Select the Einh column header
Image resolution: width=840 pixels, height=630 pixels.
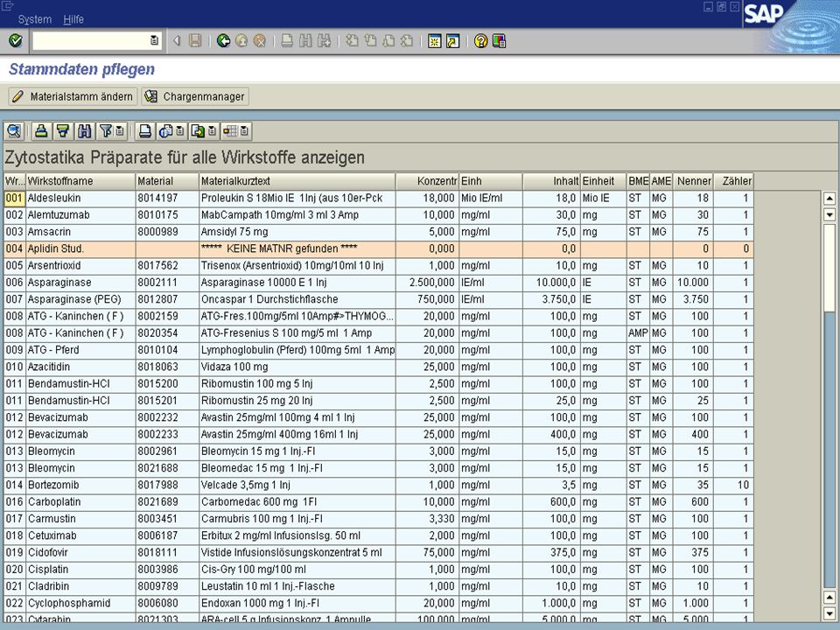(491, 181)
